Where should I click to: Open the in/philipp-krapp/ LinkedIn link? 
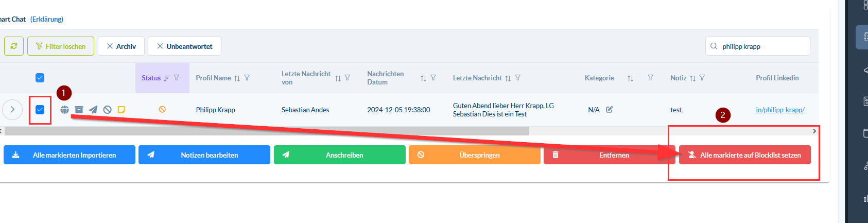pos(780,110)
